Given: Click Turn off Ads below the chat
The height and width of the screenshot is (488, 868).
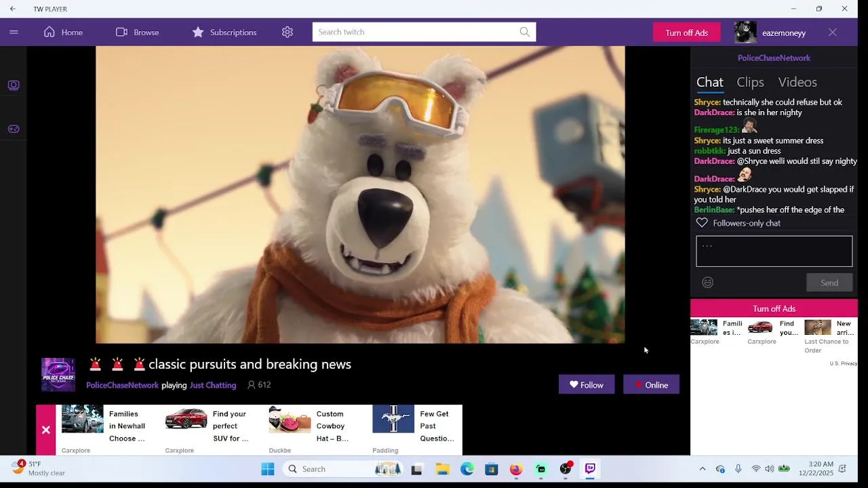Looking at the screenshot, I should click(x=774, y=308).
